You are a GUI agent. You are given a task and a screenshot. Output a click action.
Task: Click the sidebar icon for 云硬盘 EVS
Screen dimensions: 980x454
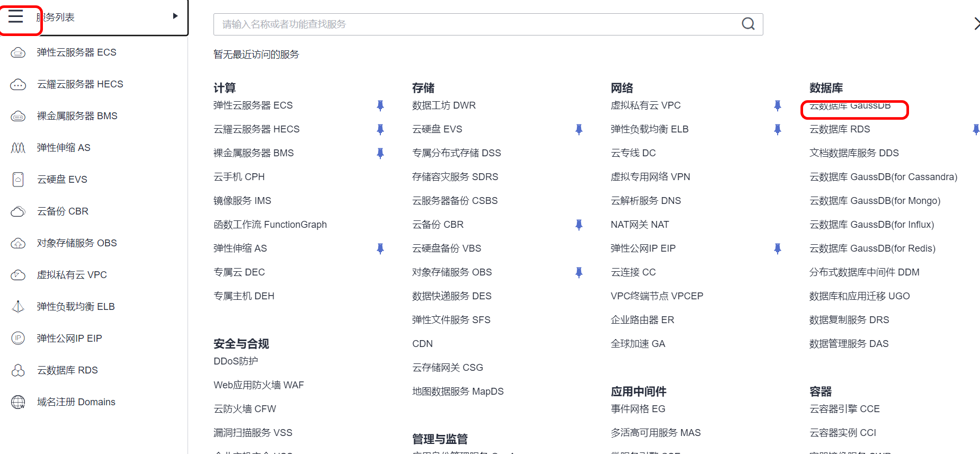click(18, 180)
